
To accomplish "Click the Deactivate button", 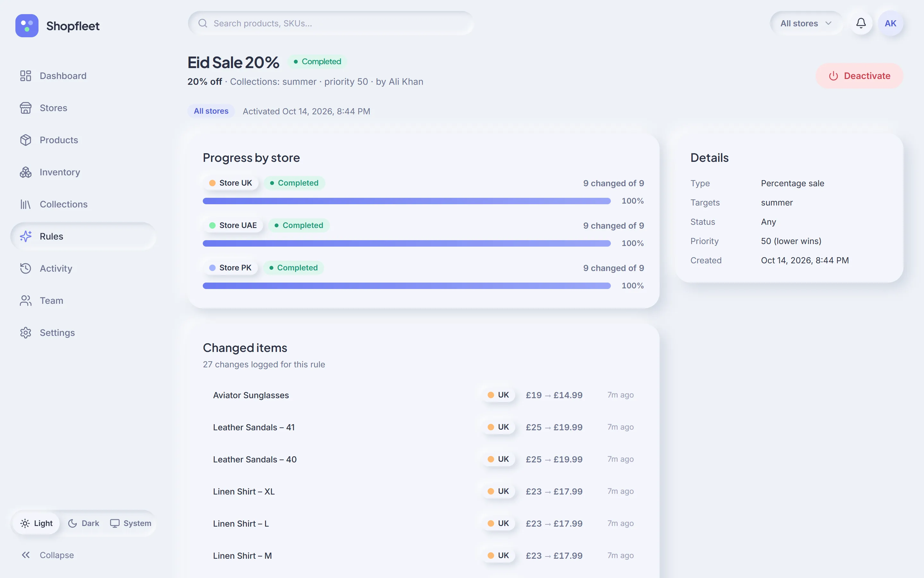I will [860, 76].
